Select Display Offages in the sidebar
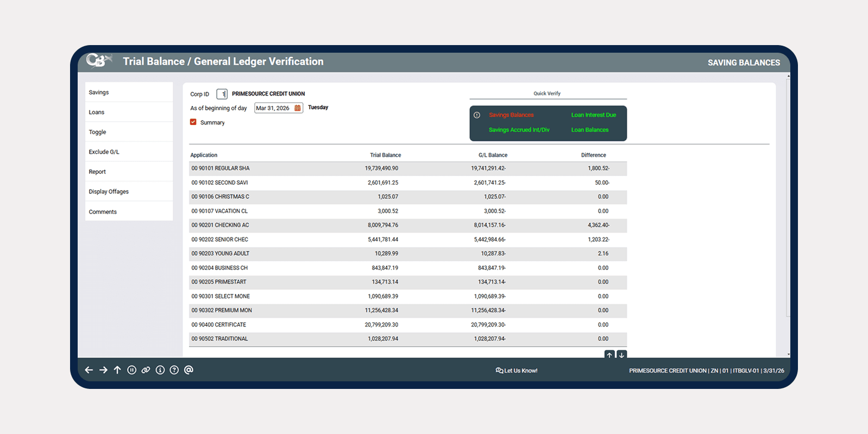 tap(129, 192)
